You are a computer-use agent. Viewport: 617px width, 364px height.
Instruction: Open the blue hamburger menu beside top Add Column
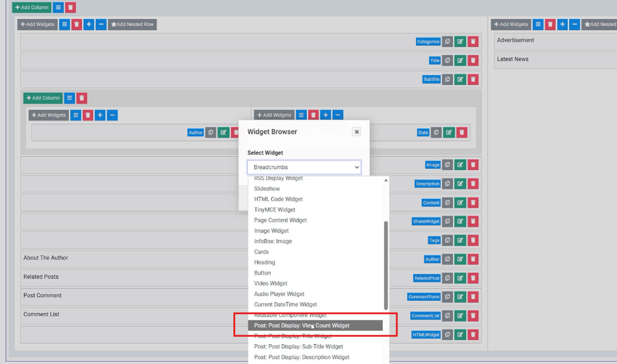tap(58, 7)
